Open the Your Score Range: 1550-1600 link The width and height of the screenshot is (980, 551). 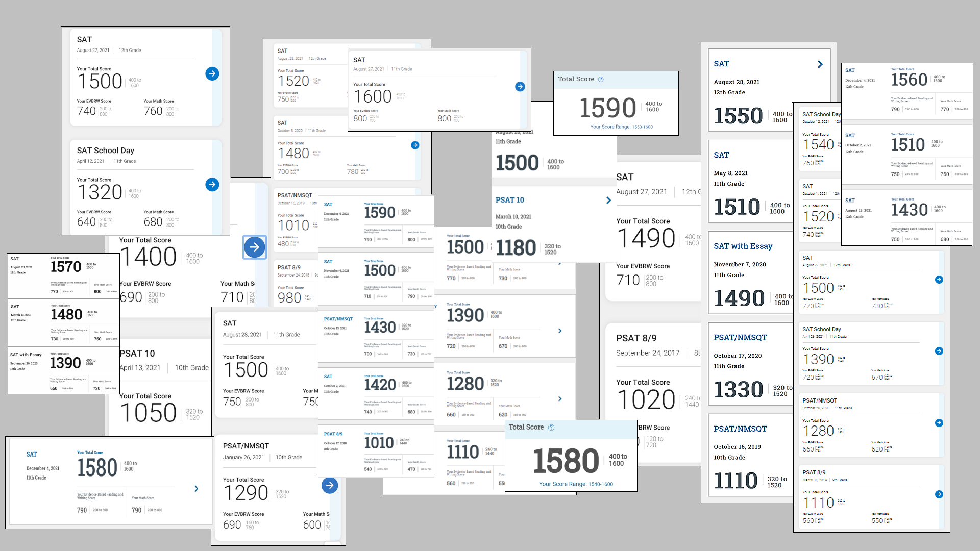click(x=621, y=127)
